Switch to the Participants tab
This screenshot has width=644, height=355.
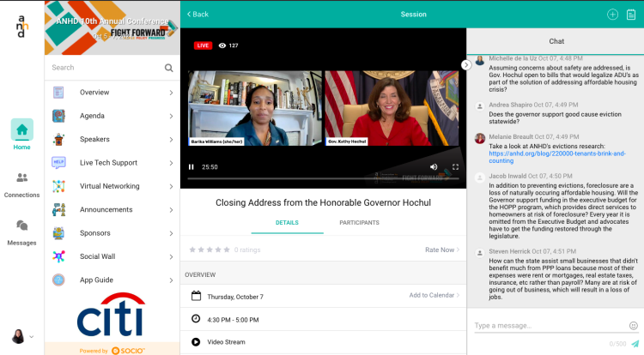point(360,222)
